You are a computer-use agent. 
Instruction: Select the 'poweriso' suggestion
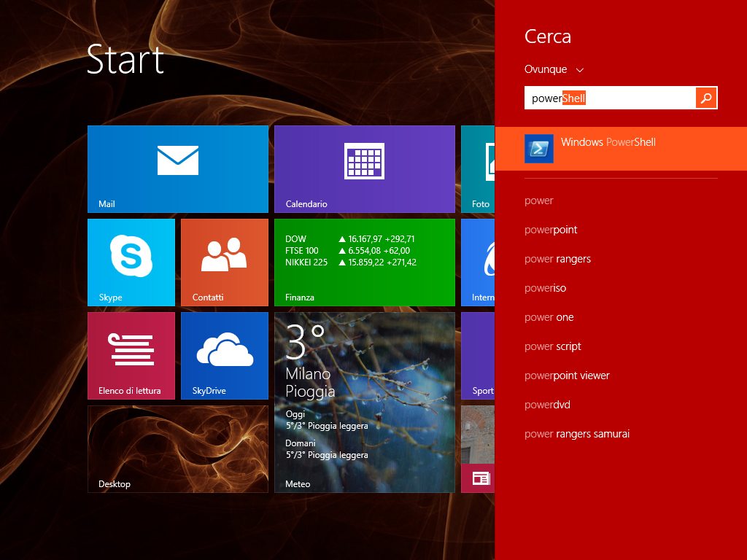tap(545, 288)
